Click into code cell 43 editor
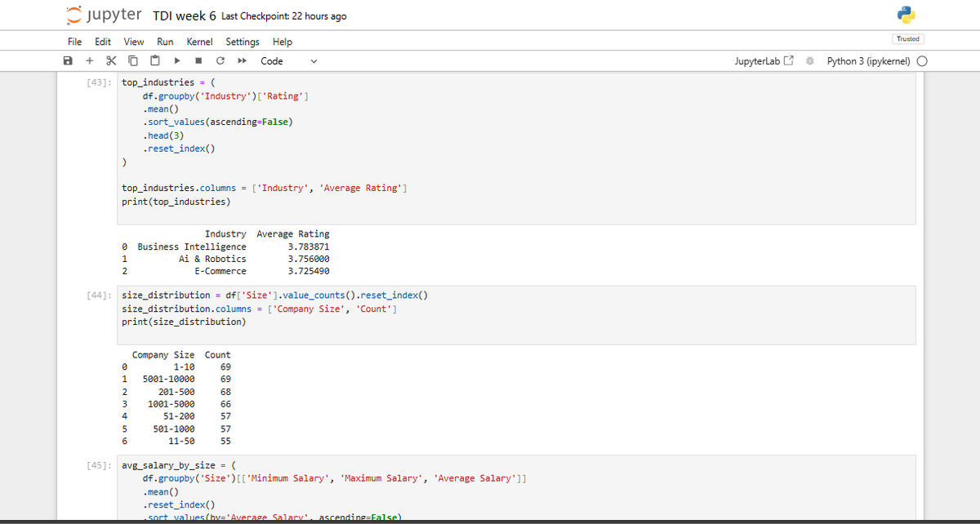980x524 pixels. tap(516, 149)
